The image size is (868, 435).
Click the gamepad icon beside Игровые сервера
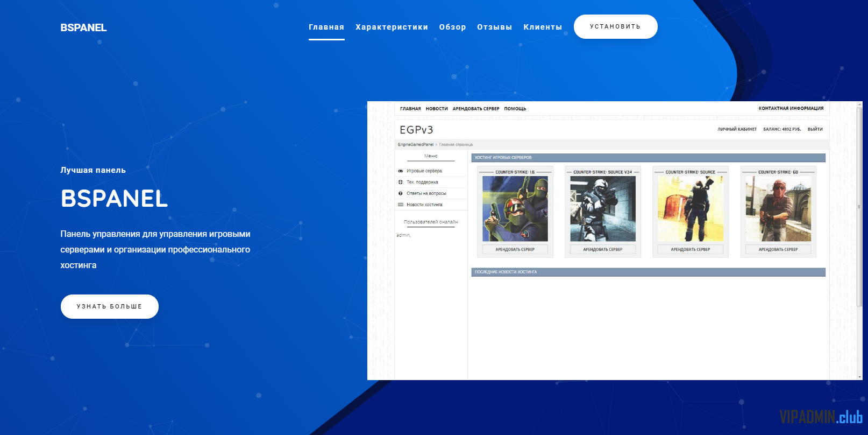tap(400, 171)
